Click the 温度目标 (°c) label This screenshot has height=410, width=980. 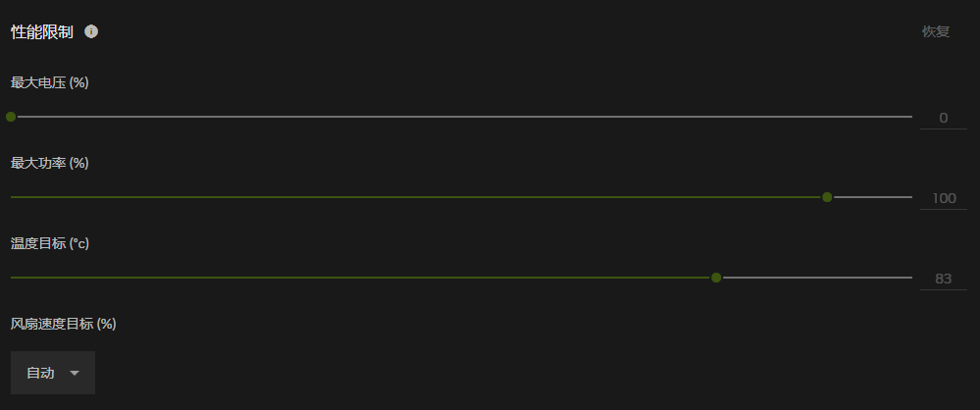50,243
